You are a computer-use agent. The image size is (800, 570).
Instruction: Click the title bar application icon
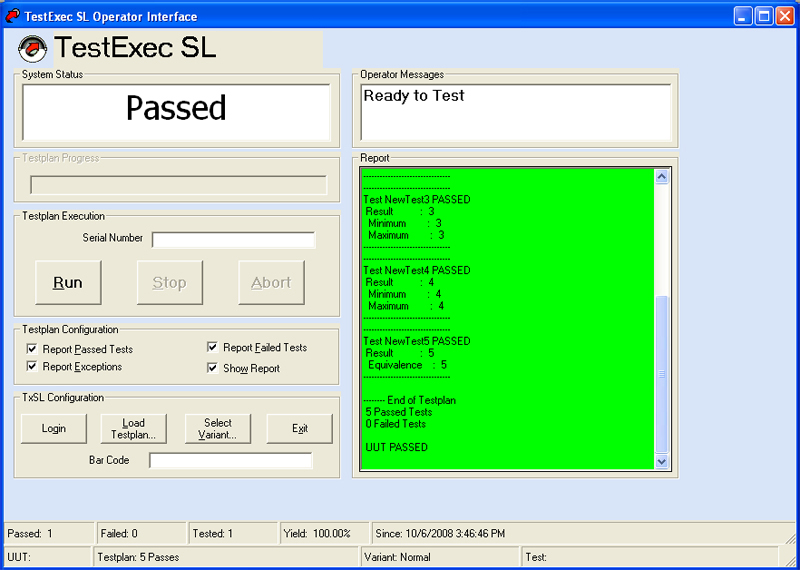[12, 16]
